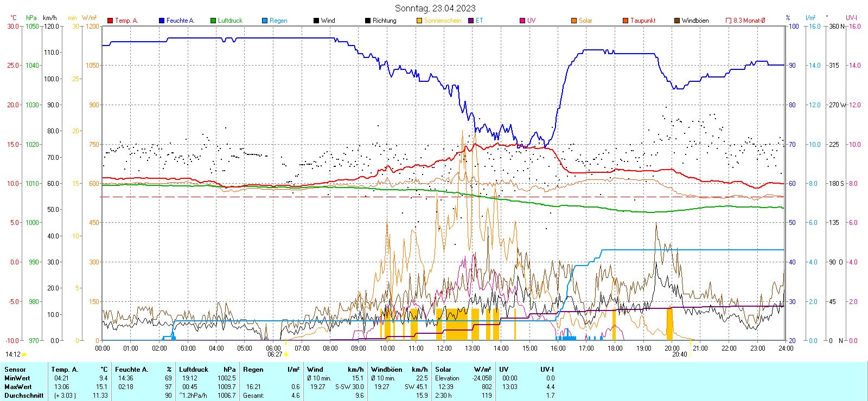Click the blue Feuchte A. legend square
The image size is (868, 401).
click(x=162, y=21)
